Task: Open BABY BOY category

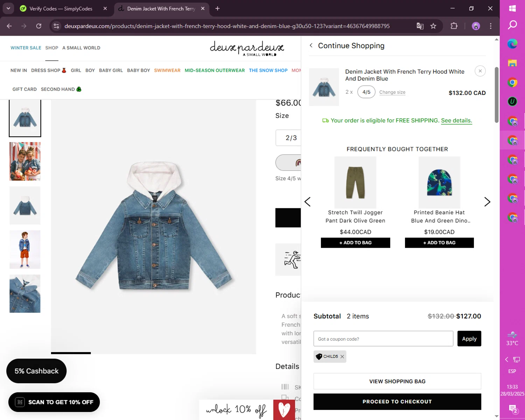Action: coord(139,70)
